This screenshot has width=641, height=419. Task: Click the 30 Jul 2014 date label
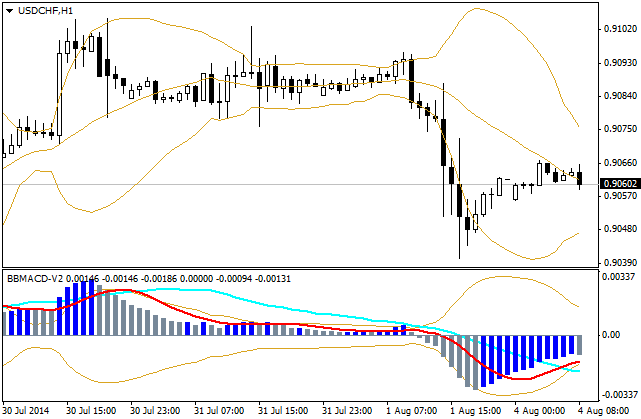(24, 410)
